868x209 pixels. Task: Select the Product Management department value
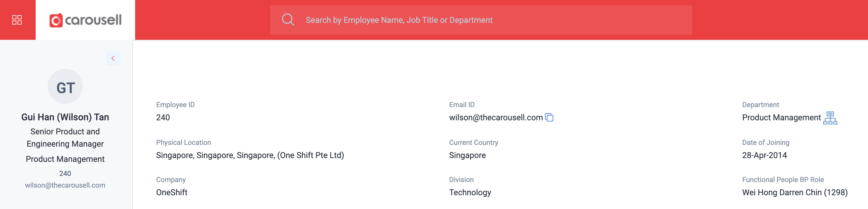click(x=781, y=117)
